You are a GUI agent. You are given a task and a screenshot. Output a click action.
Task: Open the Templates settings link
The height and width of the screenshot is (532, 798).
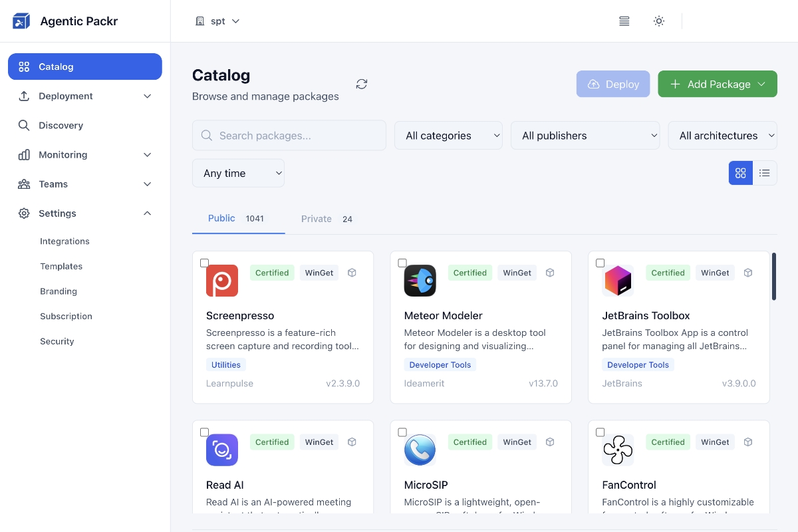[61, 266]
